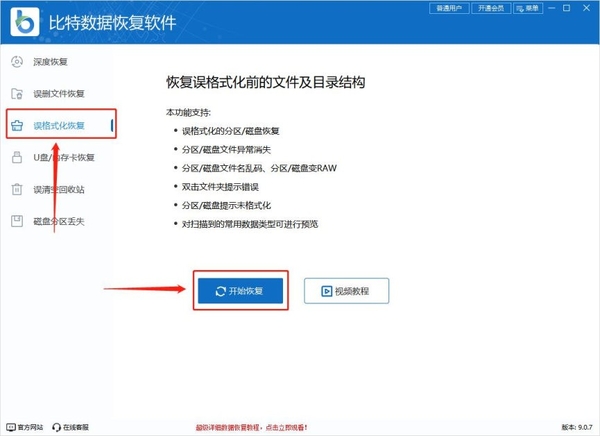Click the Bit data recovery app logo
This screenshot has height=436, width=600.
pos(25,22)
